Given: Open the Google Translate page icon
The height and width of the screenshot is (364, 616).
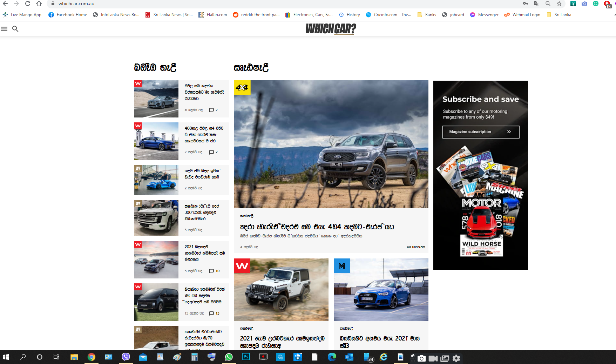Looking at the screenshot, I should [536, 4].
